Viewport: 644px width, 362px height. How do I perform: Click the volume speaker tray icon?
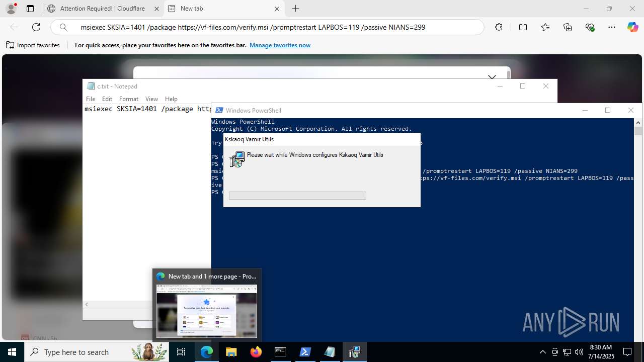(579, 352)
